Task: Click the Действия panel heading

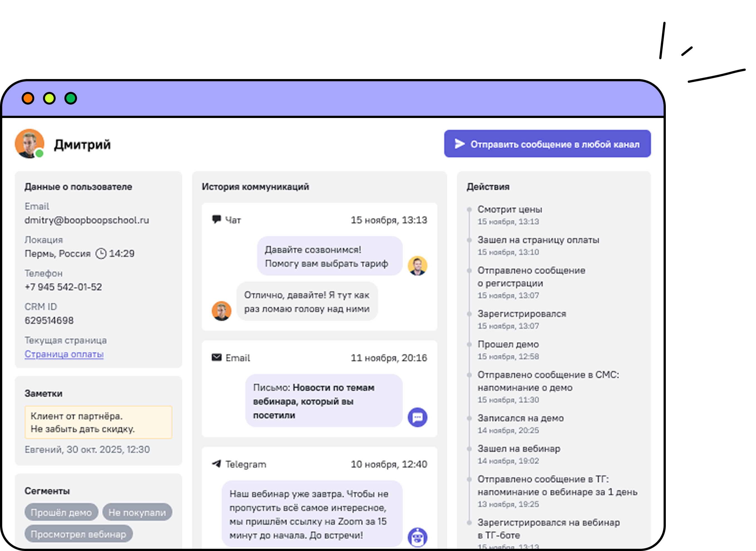Action: point(488,186)
